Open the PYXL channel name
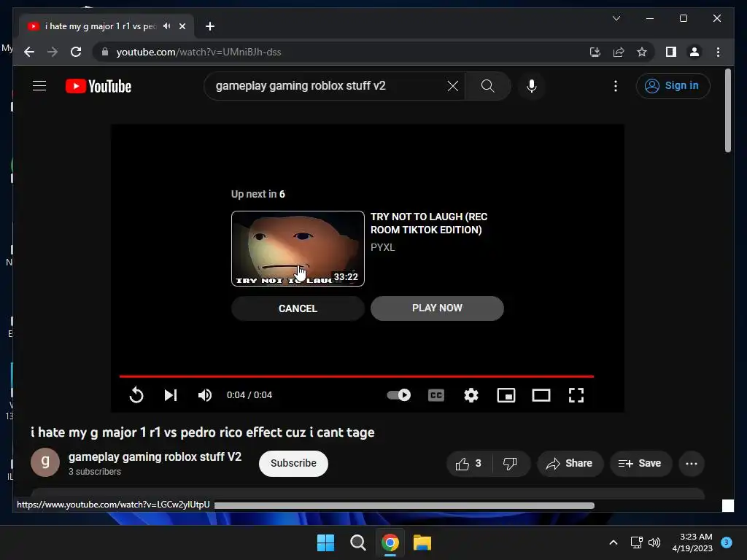 tap(382, 247)
